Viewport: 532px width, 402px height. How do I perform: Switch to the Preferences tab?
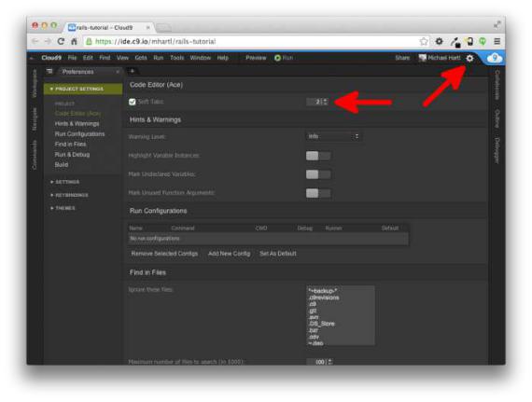(x=77, y=72)
